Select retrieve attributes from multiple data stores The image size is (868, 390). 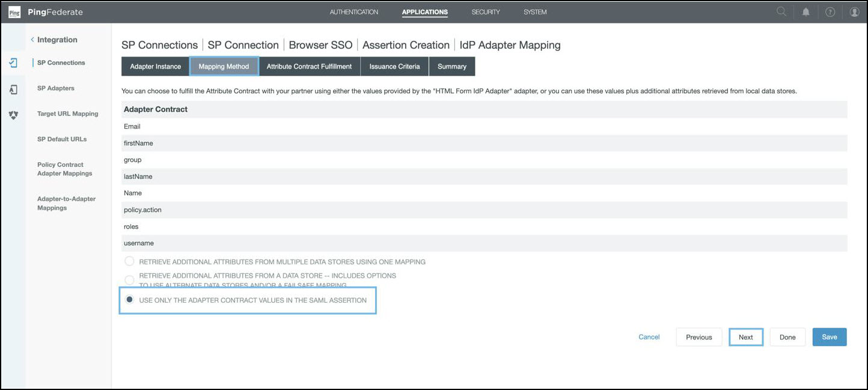point(129,261)
